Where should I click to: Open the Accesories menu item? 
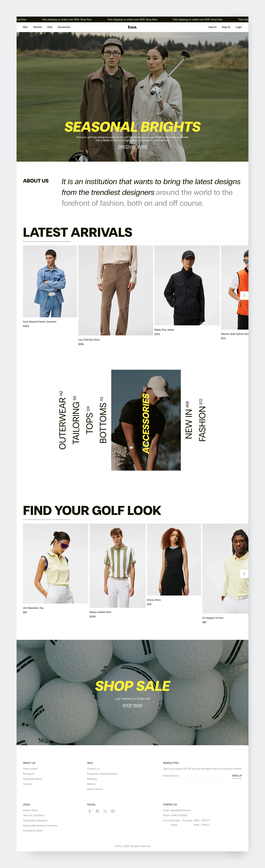pyautogui.click(x=64, y=27)
